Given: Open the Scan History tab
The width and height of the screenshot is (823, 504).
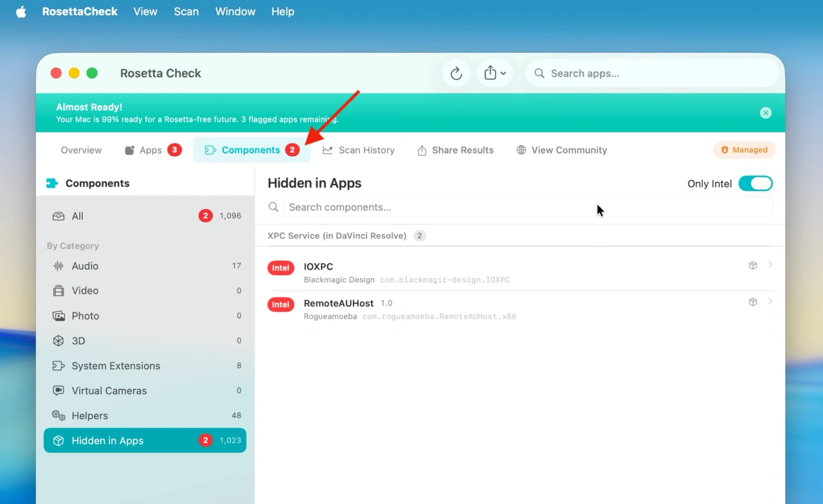Looking at the screenshot, I should tap(358, 150).
